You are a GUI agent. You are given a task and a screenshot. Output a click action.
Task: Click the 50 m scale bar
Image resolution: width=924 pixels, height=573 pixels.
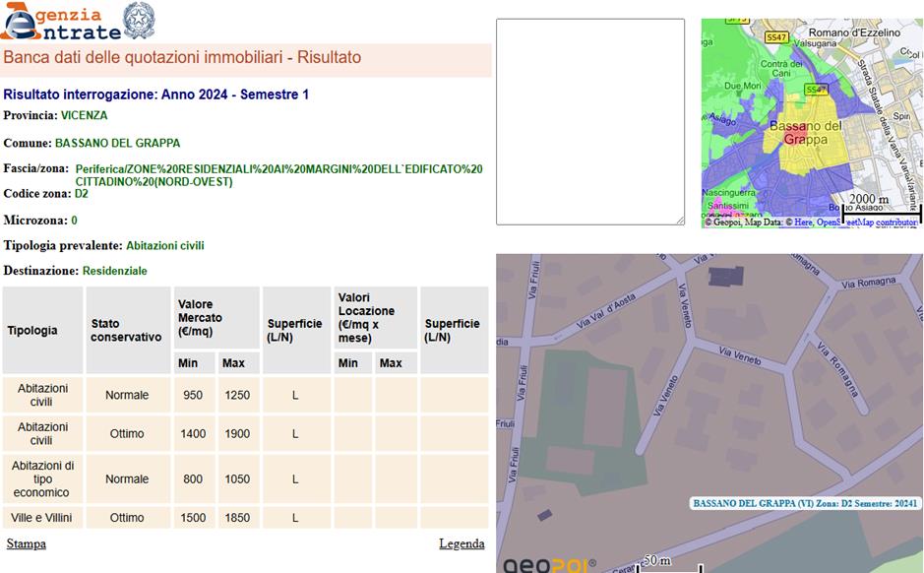pyautogui.click(x=669, y=563)
